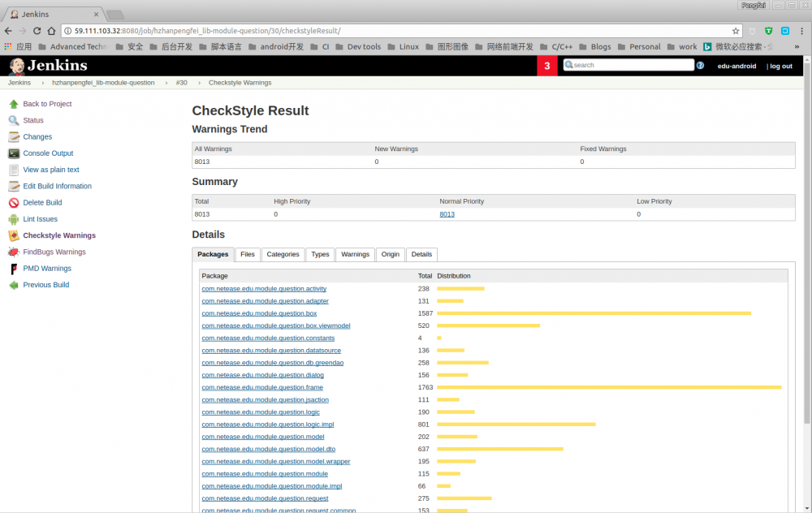The height and width of the screenshot is (513, 812).
Task: Click the Normal Priority 8013 link
Action: [x=447, y=214]
